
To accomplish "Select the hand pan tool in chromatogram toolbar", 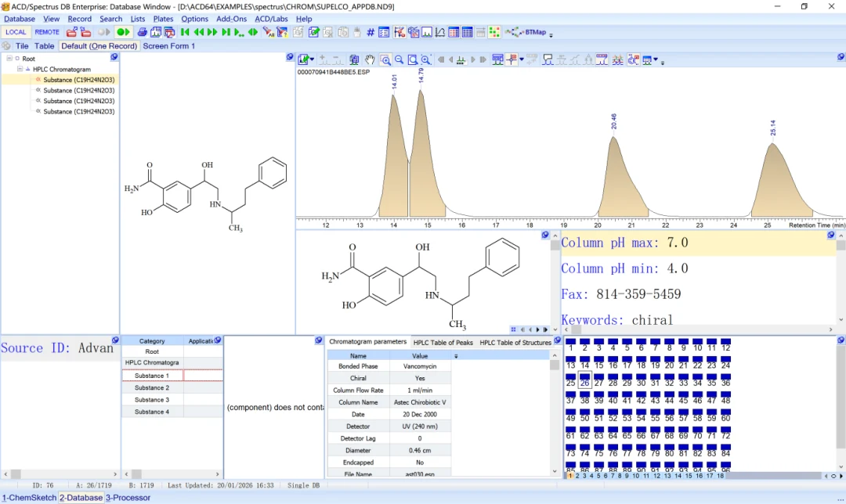I will pyautogui.click(x=370, y=59).
